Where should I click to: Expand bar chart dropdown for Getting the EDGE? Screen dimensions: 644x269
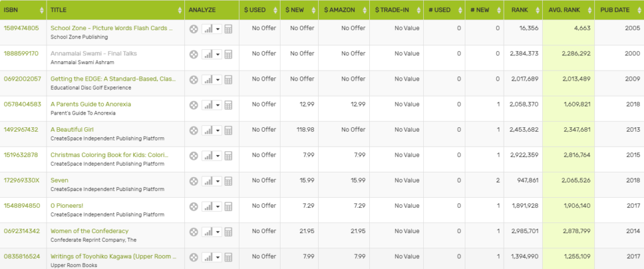218,79
